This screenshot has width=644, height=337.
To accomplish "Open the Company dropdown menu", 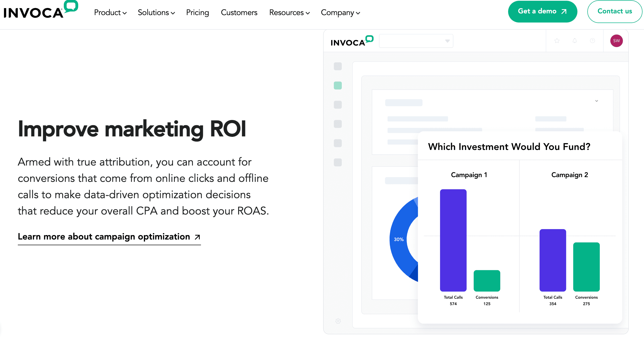I will coord(340,13).
